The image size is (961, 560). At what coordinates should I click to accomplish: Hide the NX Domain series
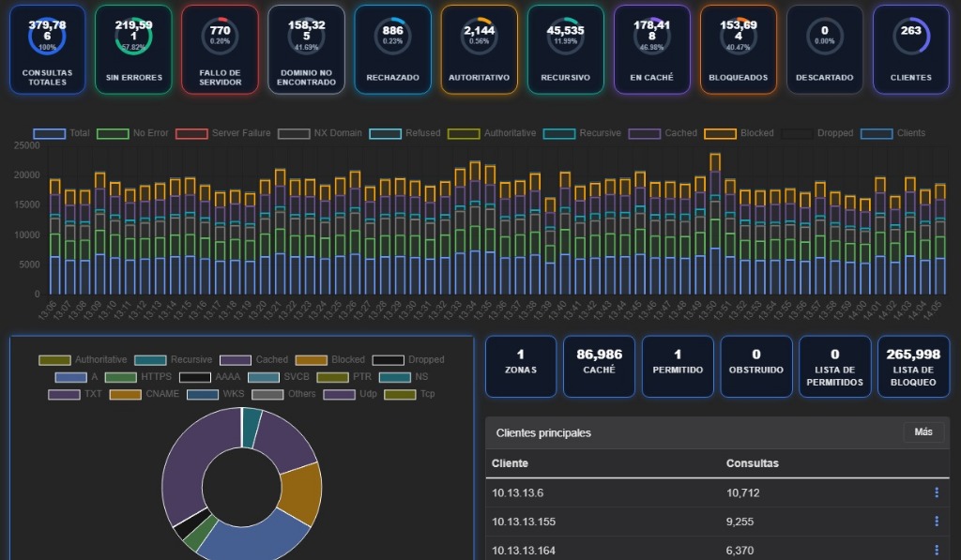320,133
